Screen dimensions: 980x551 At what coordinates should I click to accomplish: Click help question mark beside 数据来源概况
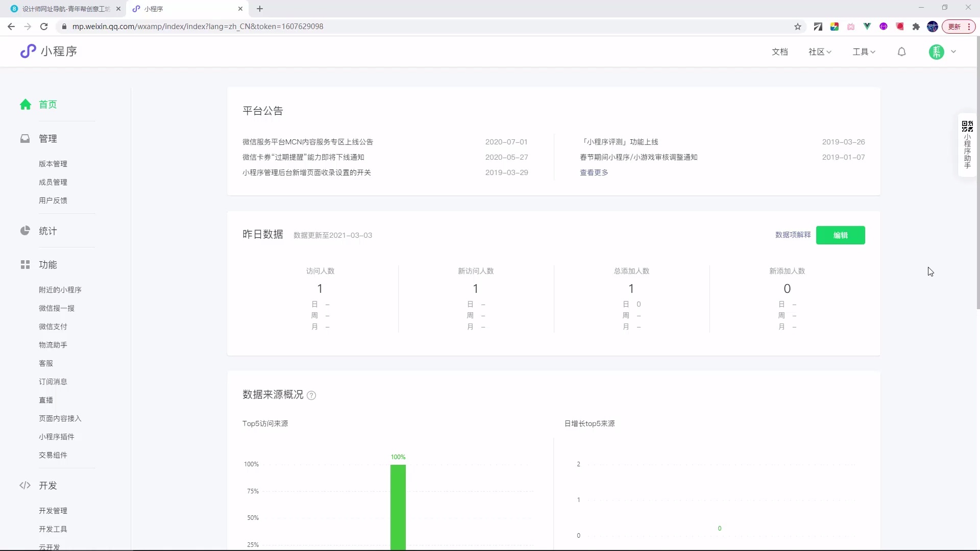point(311,395)
